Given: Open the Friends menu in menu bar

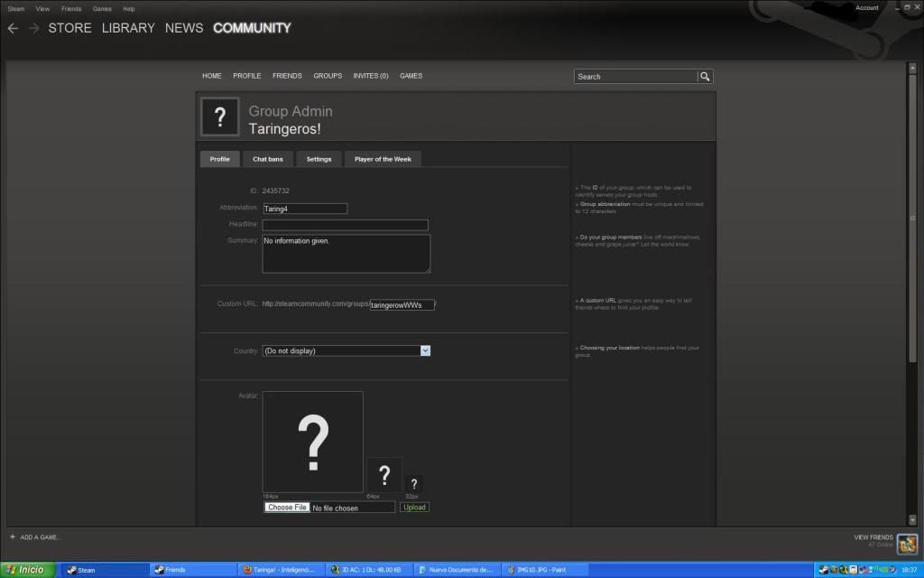Looking at the screenshot, I should pyautogui.click(x=71, y=9).
